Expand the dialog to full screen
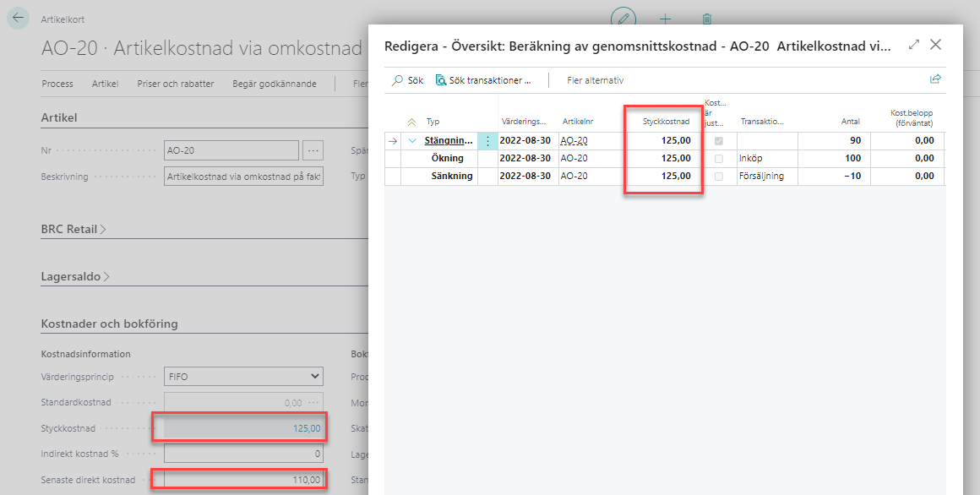Image resolution: width=980 pixels, height=495 pixels. [913, 45]
